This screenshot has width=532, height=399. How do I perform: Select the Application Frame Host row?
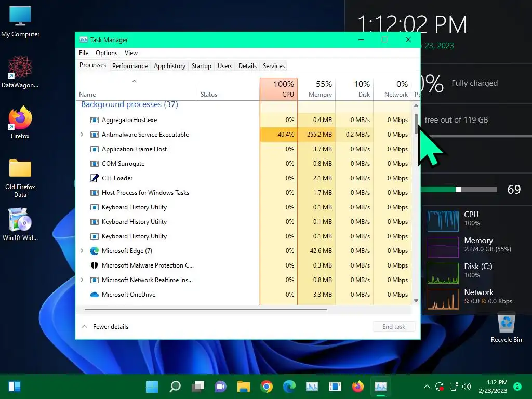point(244,149)
